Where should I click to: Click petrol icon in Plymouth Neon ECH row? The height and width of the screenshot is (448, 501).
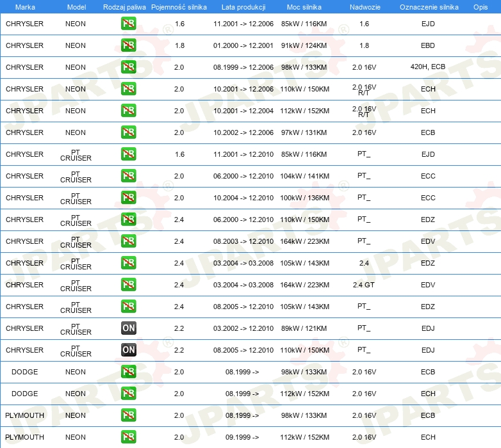(128, 437)
